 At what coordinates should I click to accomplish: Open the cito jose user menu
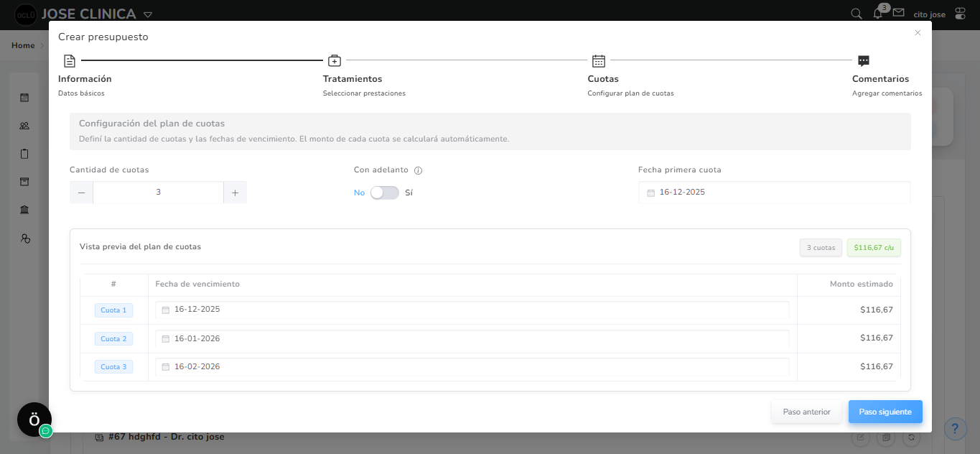coord(929,14)
